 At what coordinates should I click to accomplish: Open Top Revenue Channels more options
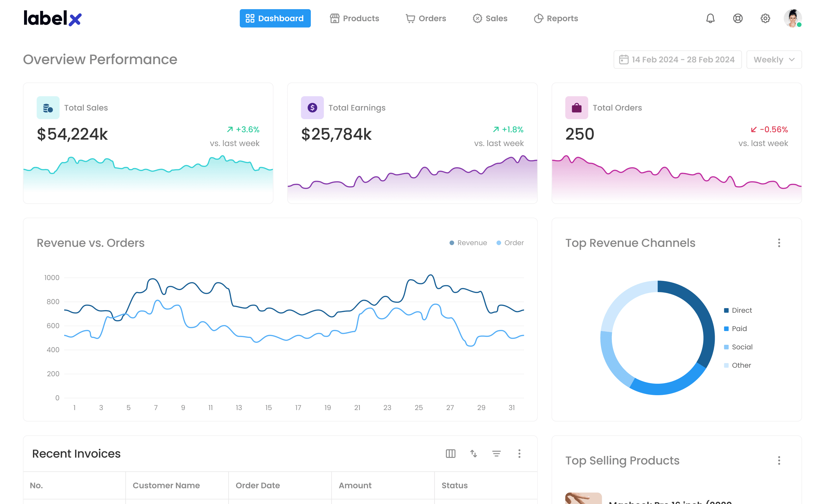coord(779,243)
